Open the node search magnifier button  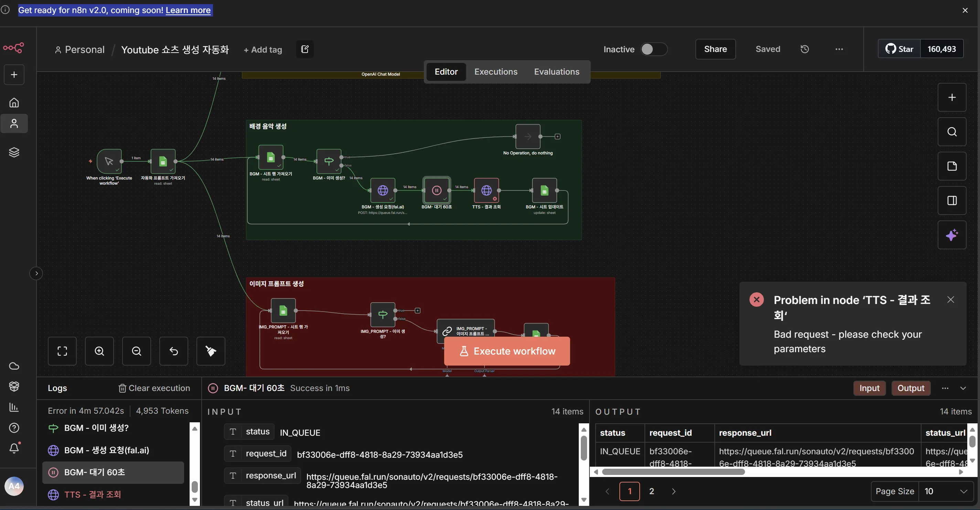951,132
